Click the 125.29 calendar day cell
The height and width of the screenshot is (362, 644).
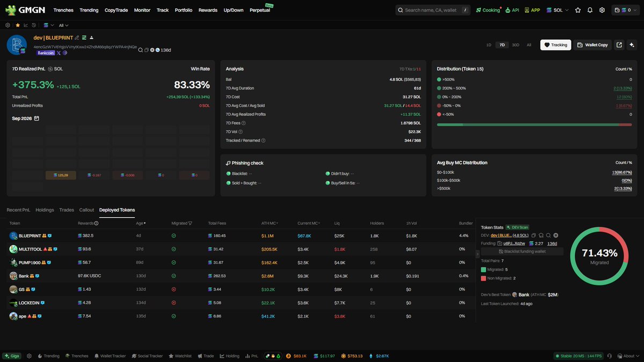pos(61,175)
